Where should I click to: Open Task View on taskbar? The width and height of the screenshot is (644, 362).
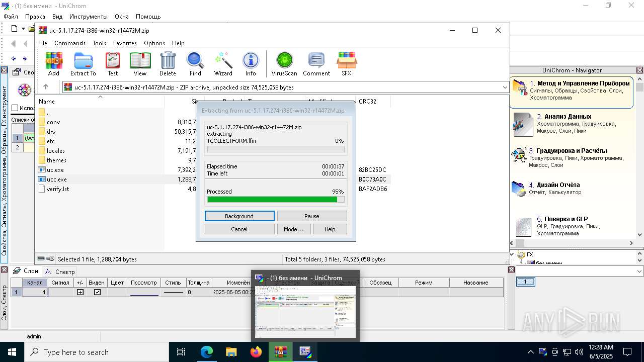181,352
